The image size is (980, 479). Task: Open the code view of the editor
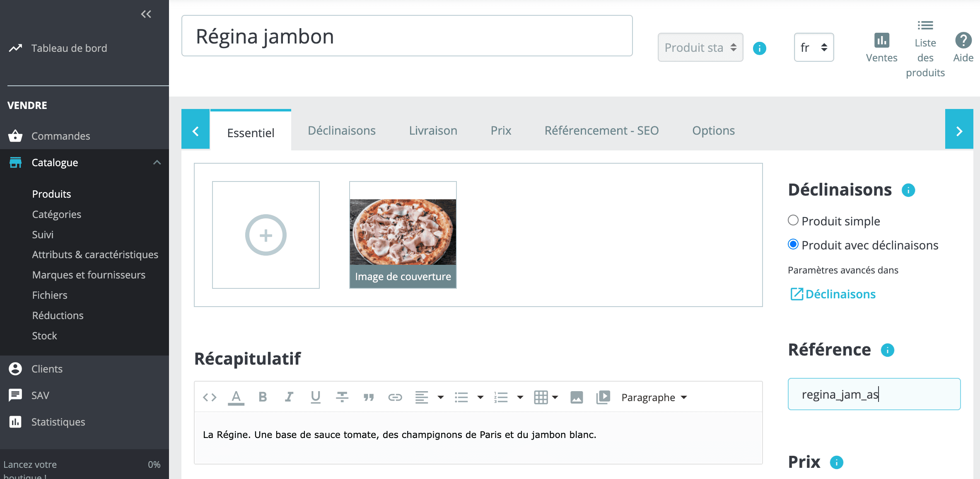pyautogui.click(x=210, y=397)
